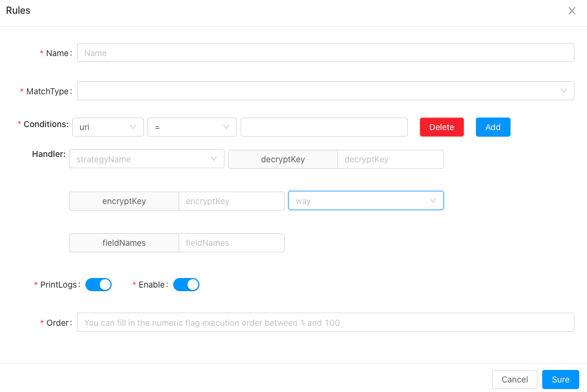587x392 pixels.
Task: Focus the decryptKey input field
Action: pyautogui.click(x=390, y=159)
